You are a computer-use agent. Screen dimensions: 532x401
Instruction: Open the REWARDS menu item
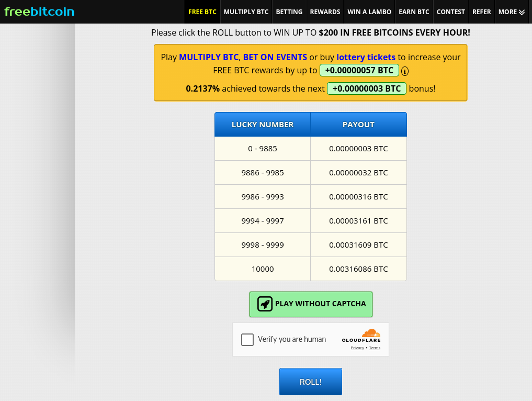coord(325,12)
